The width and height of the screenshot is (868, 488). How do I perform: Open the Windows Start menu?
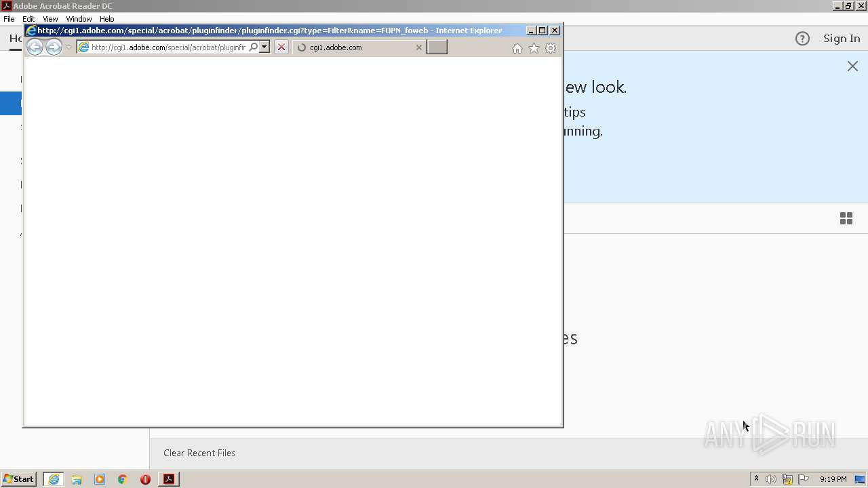[x=18, y=479]
